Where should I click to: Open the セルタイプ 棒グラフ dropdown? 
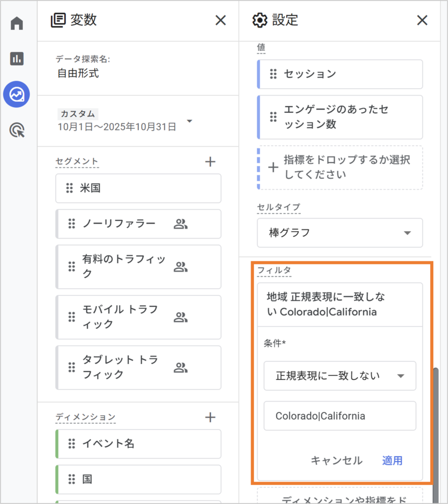(x=340, y=233)
